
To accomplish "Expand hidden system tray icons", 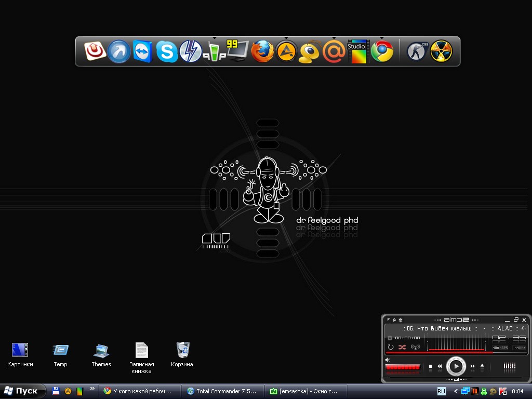I will 456,391.
